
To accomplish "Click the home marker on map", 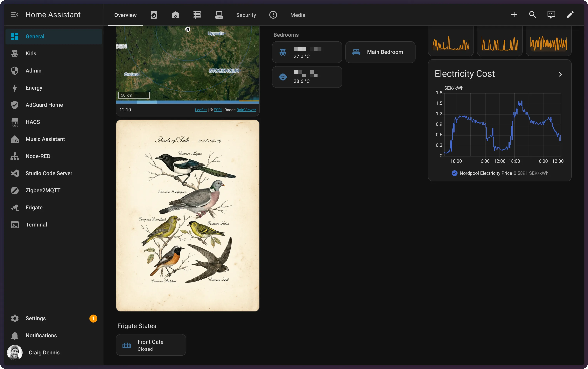I will (x=188, y=29).
